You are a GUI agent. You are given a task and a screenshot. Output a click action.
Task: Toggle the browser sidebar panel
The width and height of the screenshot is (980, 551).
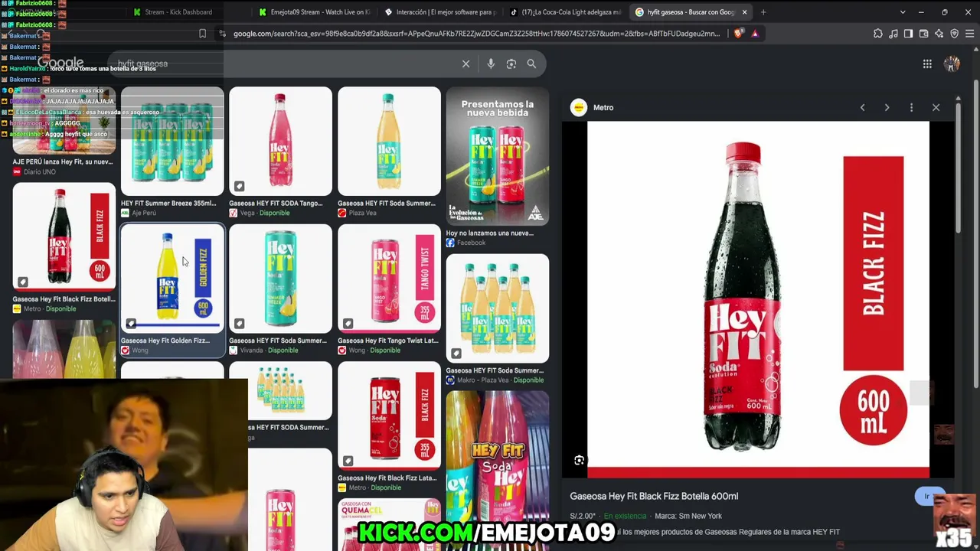908,34
